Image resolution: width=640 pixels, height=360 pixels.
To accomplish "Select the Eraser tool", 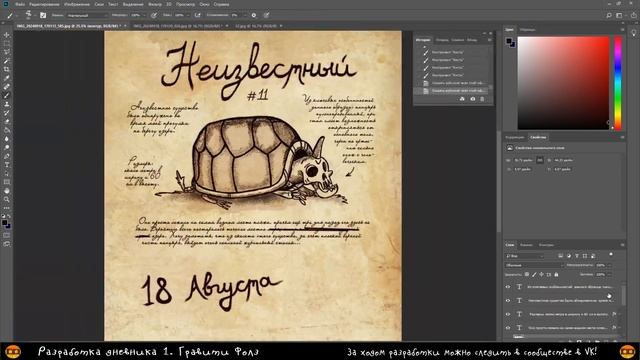I will point(7,121).
